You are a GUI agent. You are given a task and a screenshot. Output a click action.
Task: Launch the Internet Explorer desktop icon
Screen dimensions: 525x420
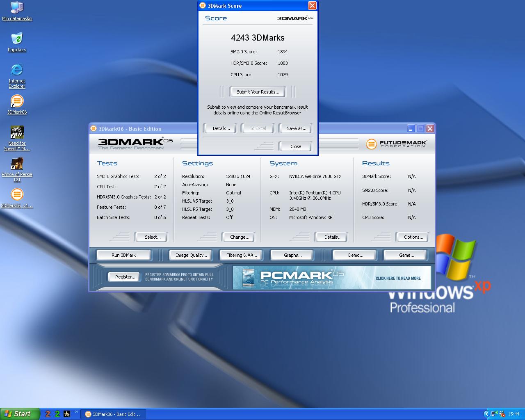[x=17, y=76]
